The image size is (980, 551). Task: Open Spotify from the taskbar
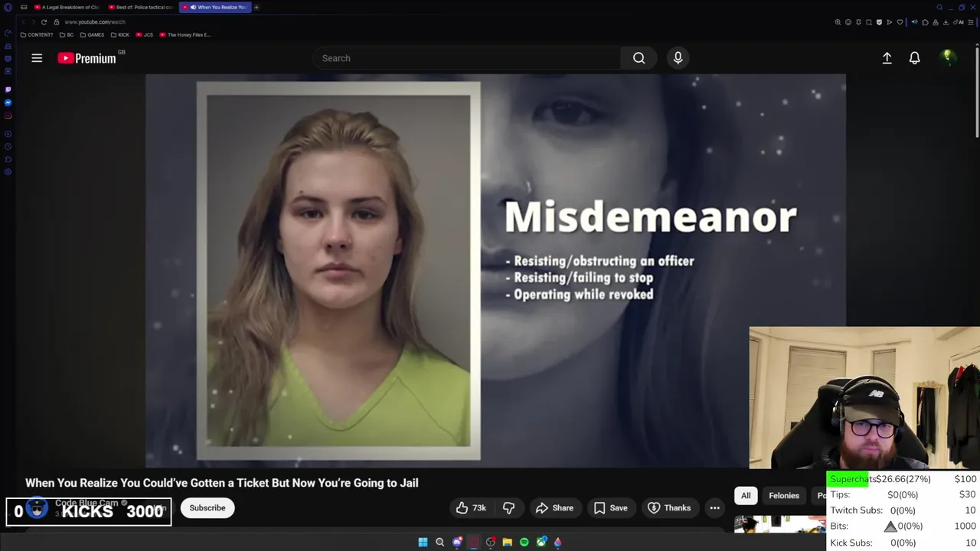pos(524,542)
